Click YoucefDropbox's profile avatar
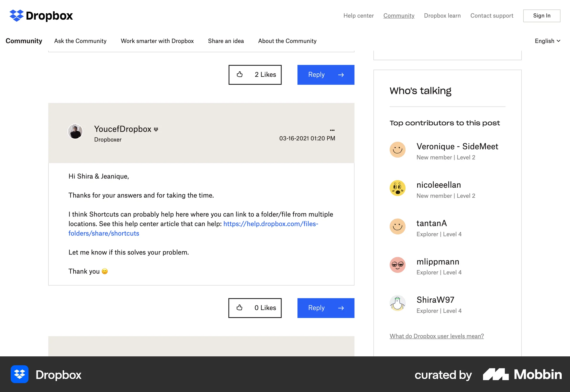The image size is (570, 392). [75, 131]
